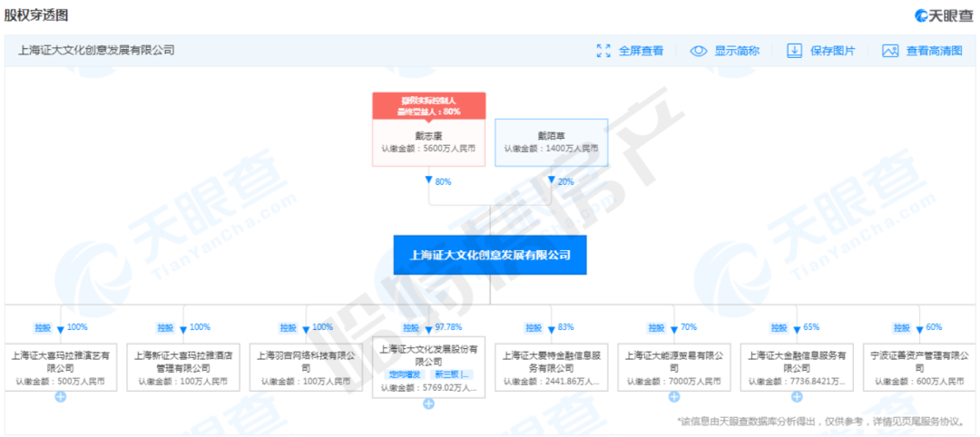
Task: Click 控股 tag above 上海羽宫网络科技
Action: [x=288, y=327]
